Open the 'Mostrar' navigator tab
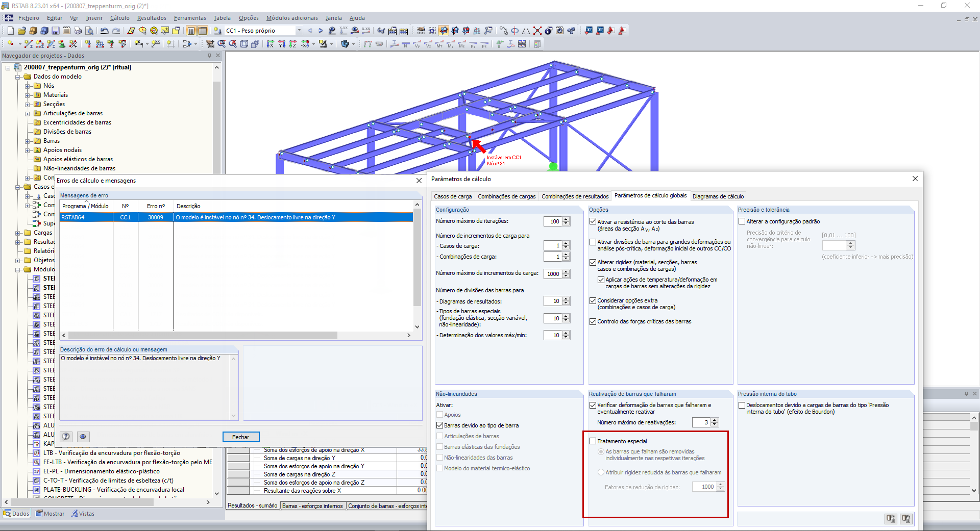Viewport: 980px width, 531px height. pyautogui.click(x=50, y=514)
